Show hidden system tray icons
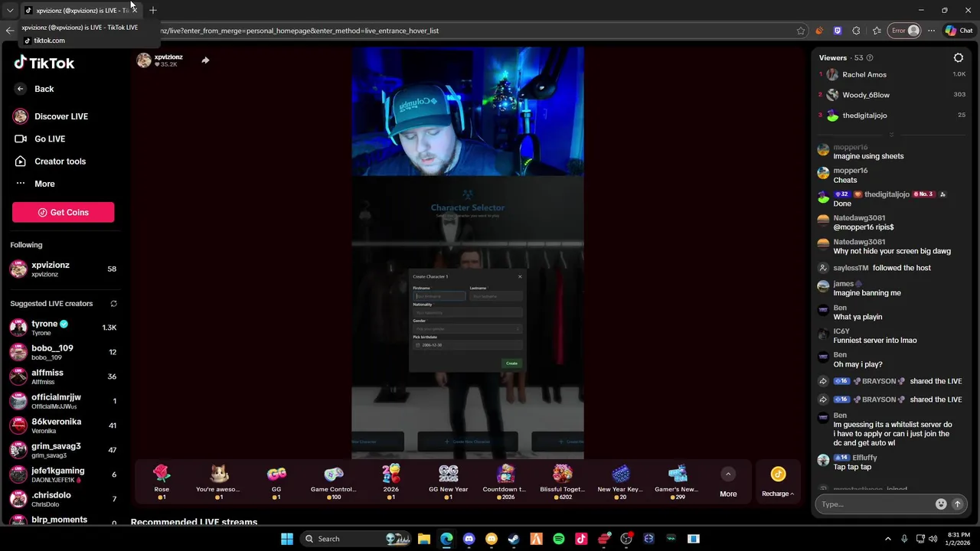 888,539
